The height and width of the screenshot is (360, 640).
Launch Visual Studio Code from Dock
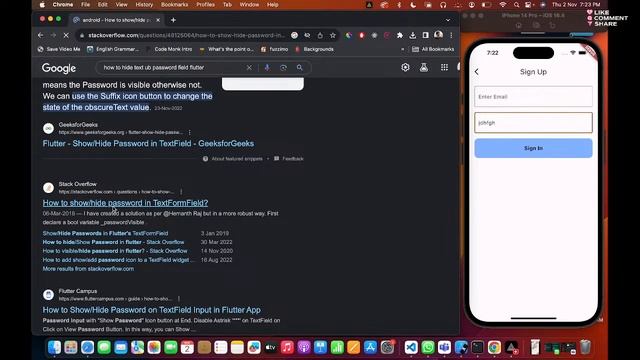pos(411,347)
